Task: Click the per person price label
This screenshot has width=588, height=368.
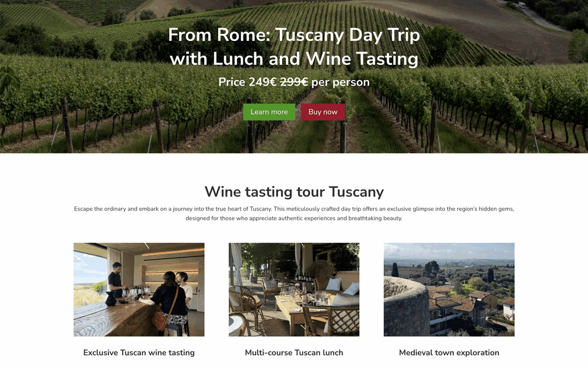Action: (340, 82)
